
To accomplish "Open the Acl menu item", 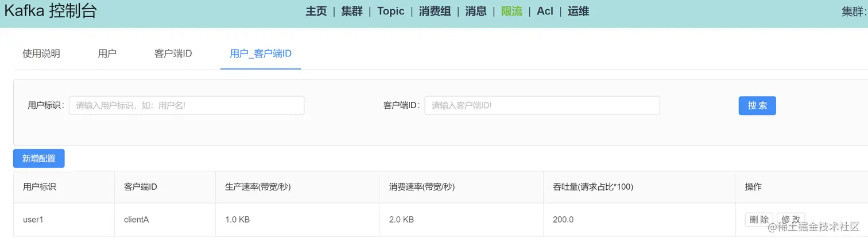I will pos(545,11).
